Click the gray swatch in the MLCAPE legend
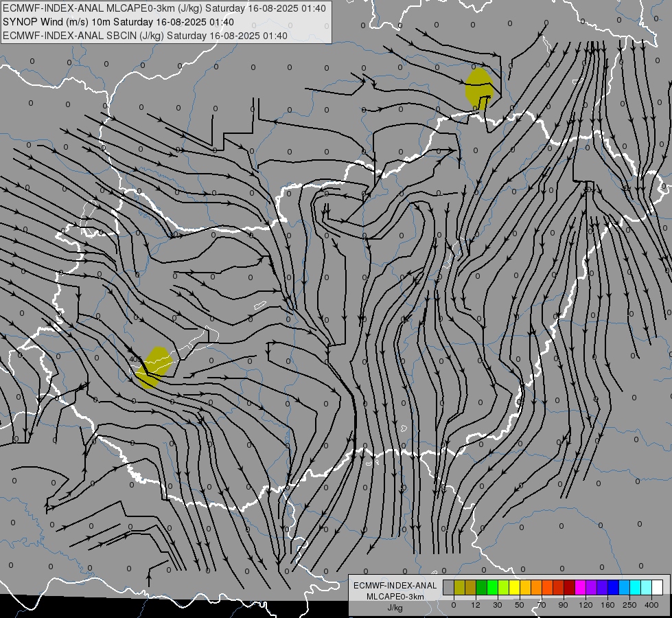 pos(449,588)
